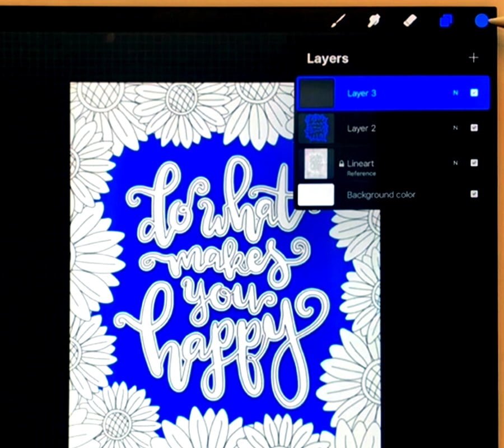Viewport: 504px width, 448px height.
Task: Open blend mode N for Layer 2
Action: [455, 128]
